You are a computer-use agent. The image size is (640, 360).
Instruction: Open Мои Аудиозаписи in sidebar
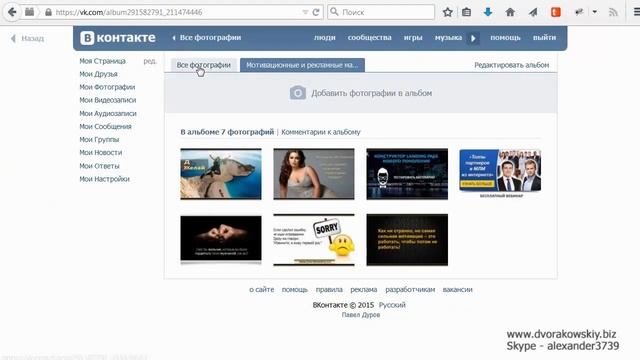tap(108, 113)
